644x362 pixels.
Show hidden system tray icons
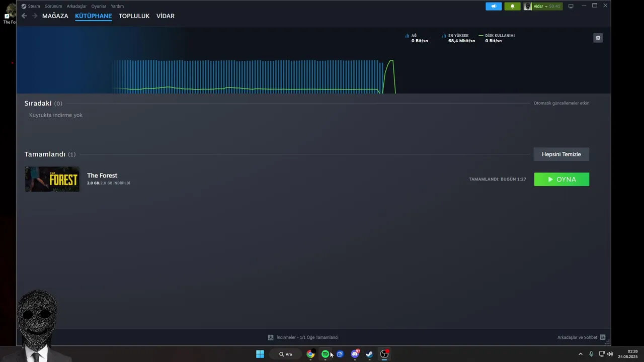click(580, 354)
